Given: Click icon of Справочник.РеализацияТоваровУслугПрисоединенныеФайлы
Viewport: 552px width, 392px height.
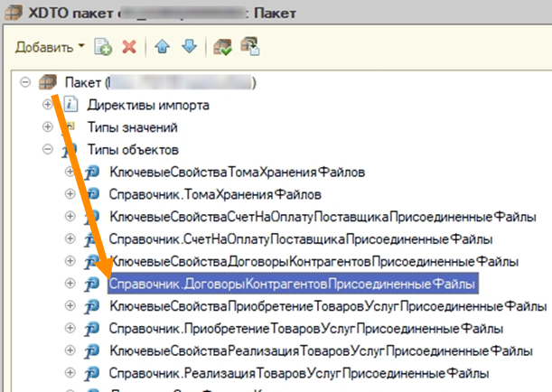Looking at the screenshot, I should pos(92,373).
